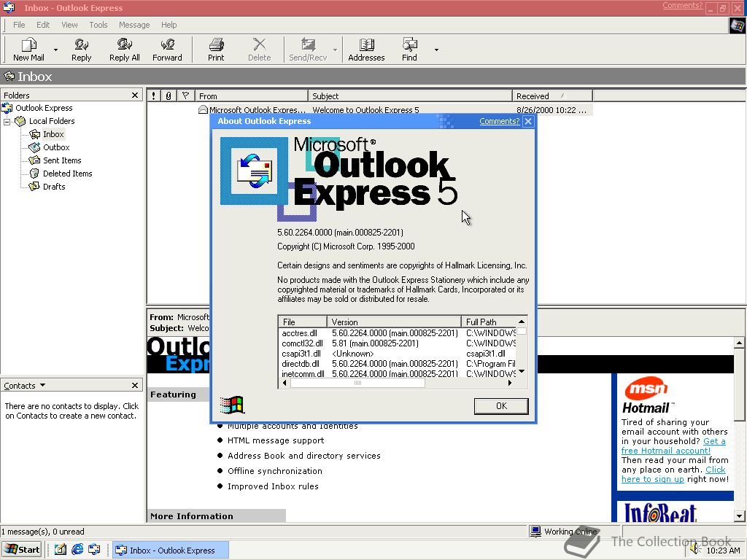Sort by attachment paperclip column header
747x560 pixels.
point(169,96)
